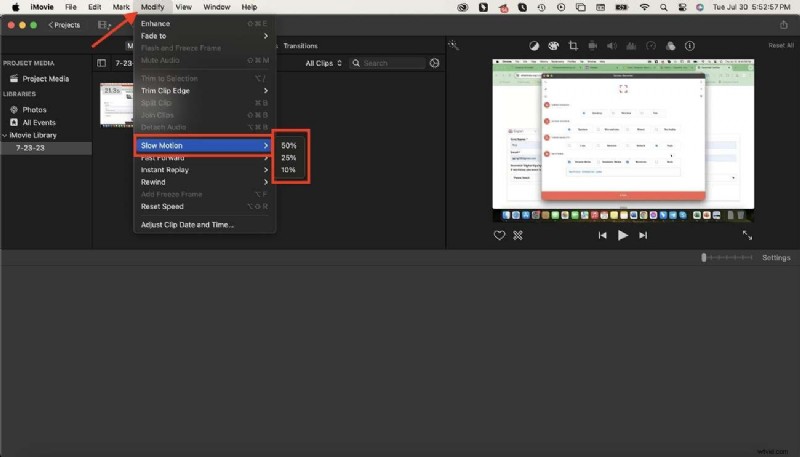
Task: Open the stabilization camera tool
Action: point(592,46)
